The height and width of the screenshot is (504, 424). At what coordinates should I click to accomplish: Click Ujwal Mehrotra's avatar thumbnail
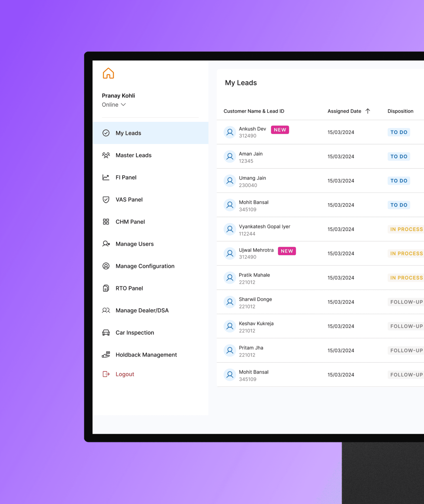coord(230,253)
